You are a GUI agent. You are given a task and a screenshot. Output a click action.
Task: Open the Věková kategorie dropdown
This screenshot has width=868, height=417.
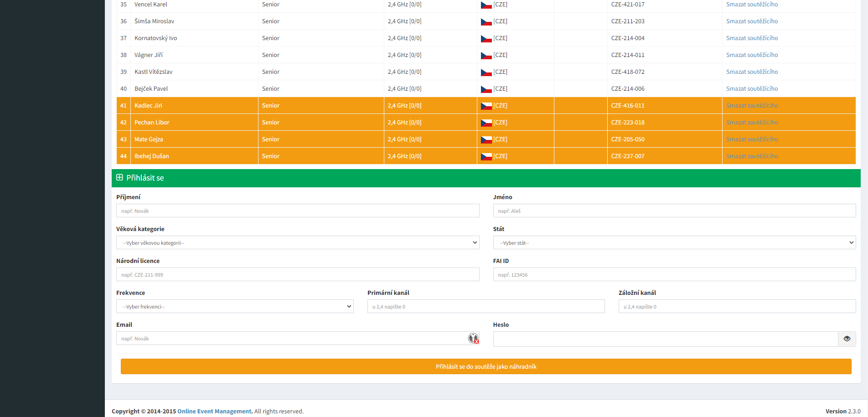298,242
